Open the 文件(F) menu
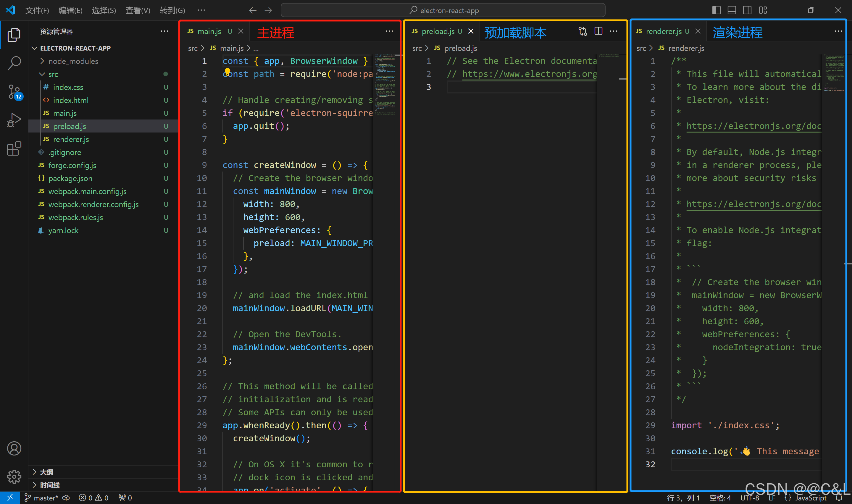 (x=37, y=10)
